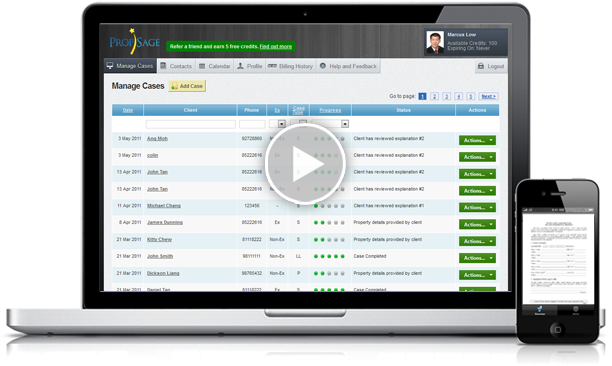Play the demo video

(x=305, y=164)
